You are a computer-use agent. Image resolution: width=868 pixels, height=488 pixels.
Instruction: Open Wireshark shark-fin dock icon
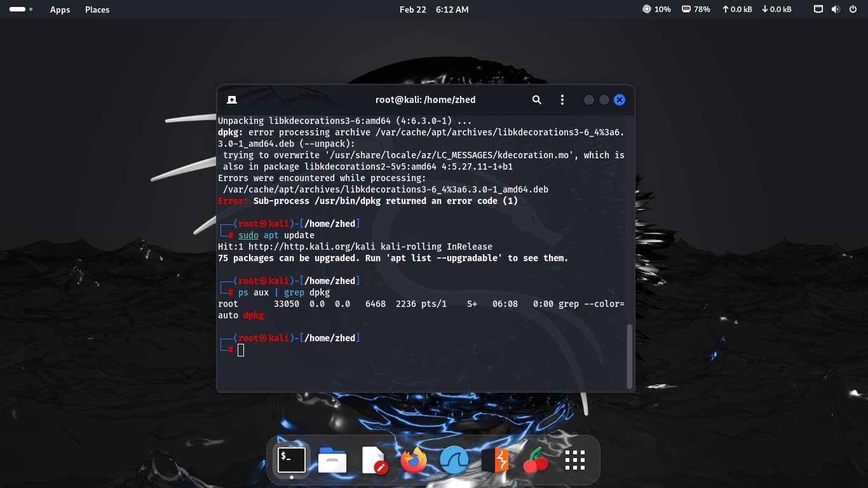coord(454,460)
